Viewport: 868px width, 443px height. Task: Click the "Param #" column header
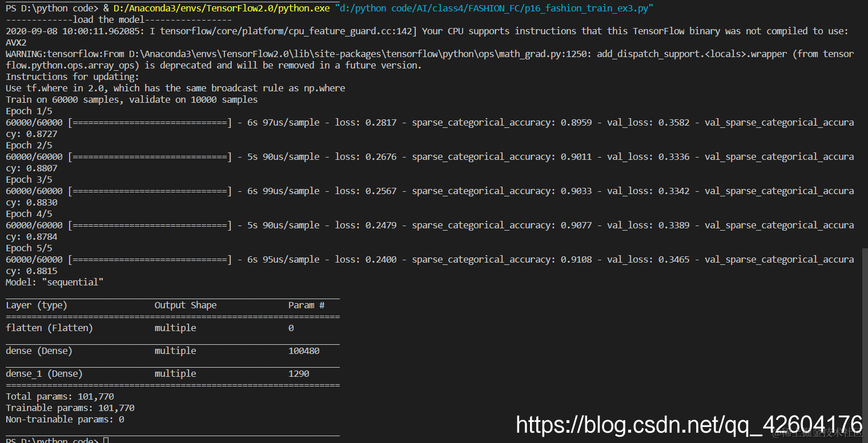pyautogui.click(x=307, y=305)
